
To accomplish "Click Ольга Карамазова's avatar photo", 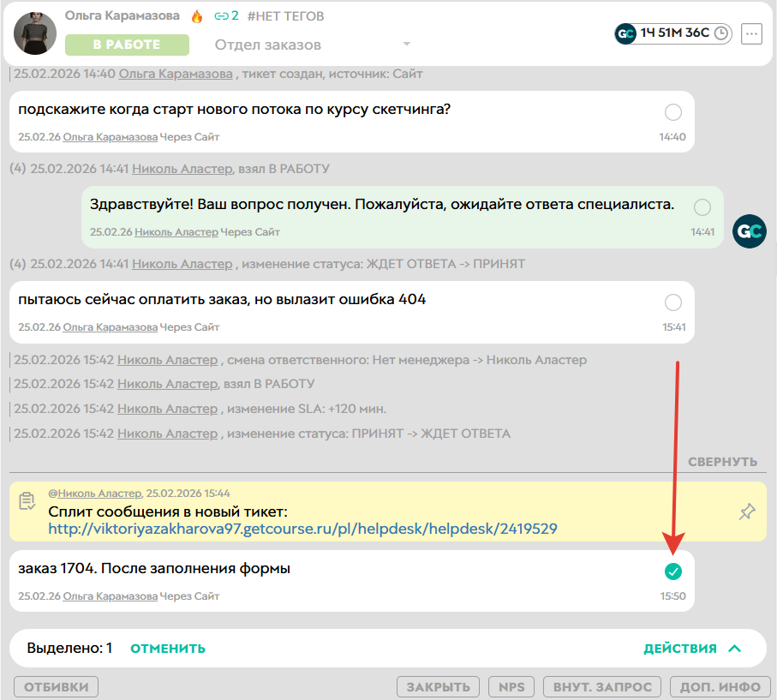I will coord(34,33).
